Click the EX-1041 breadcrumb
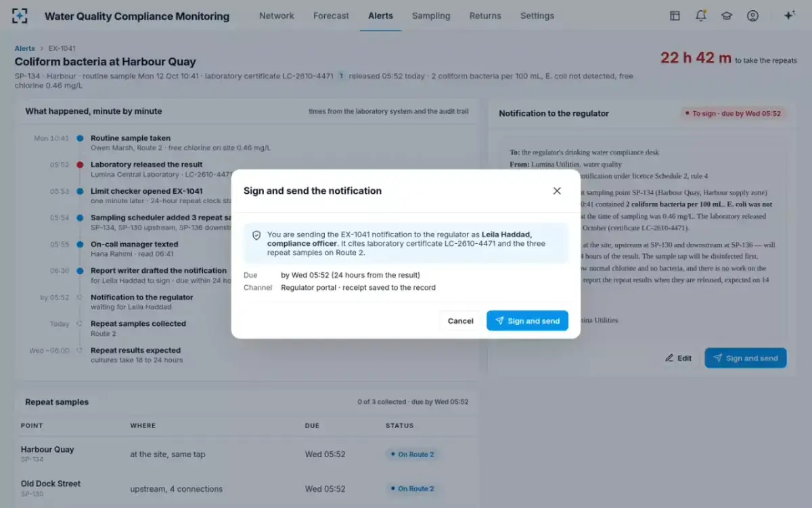The image size is (812, 508). point(62,49)
